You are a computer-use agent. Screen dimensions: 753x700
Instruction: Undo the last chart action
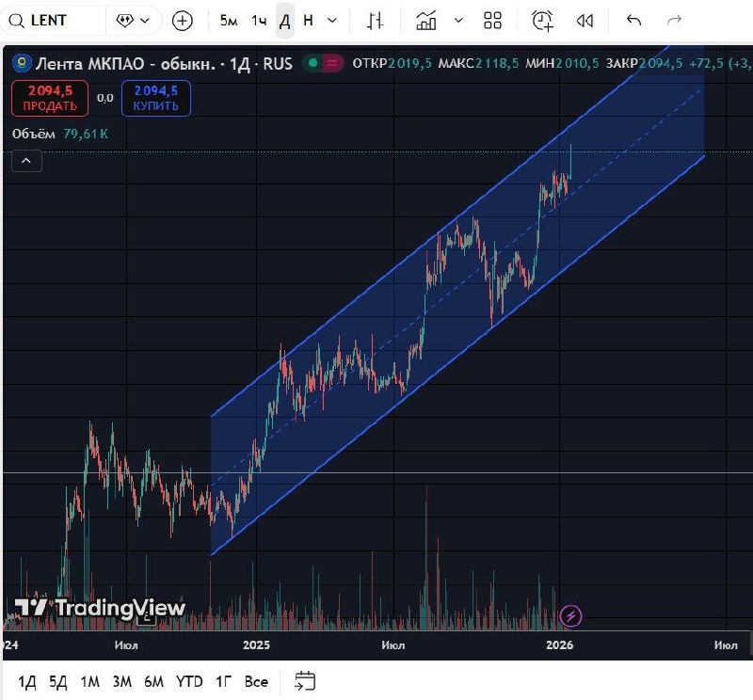point(633,20)
